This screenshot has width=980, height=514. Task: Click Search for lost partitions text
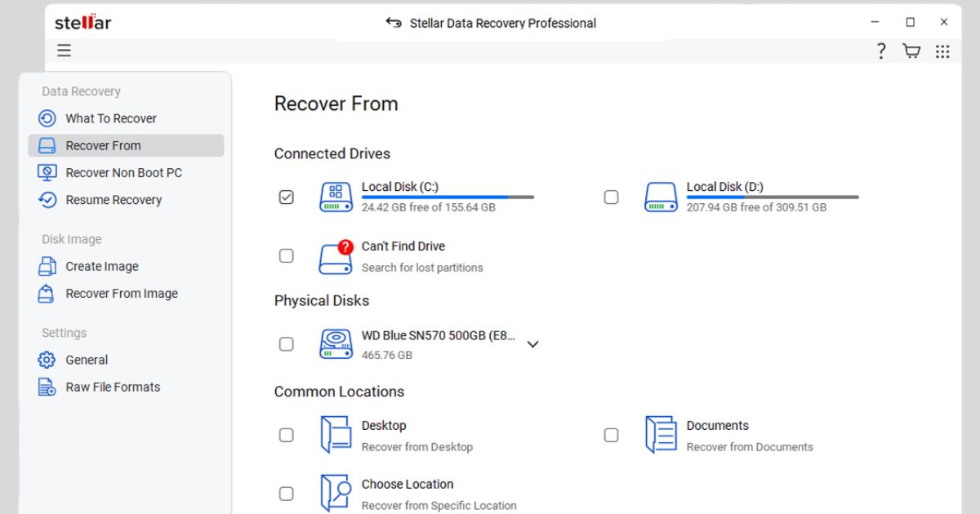click(x=422, y=268)
